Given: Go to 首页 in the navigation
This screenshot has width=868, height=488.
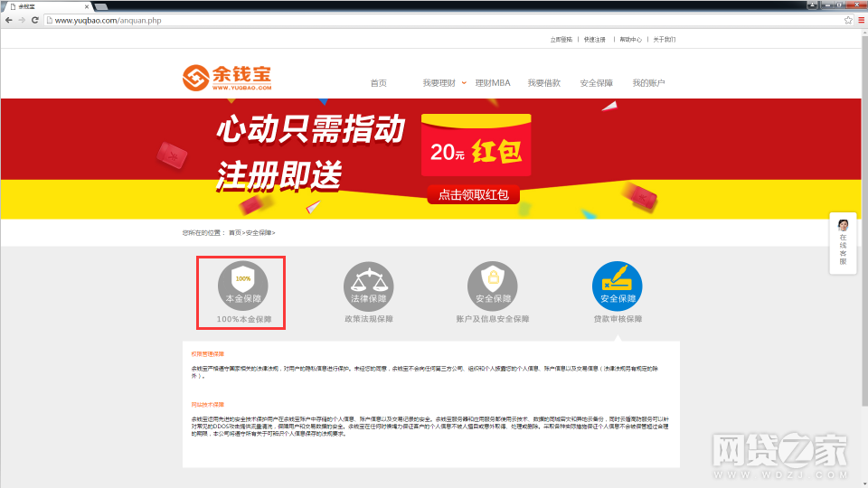Looking at the screenshot, I should coord(379,83).
